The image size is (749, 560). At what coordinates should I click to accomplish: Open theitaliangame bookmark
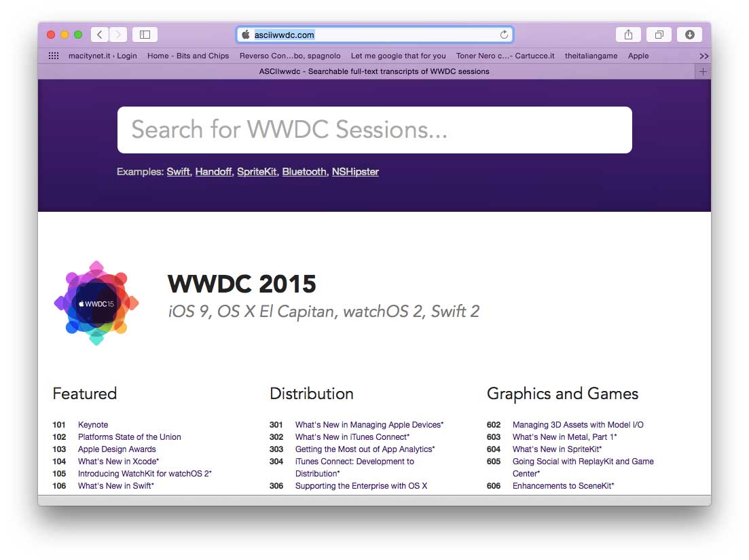click(591, 56)
